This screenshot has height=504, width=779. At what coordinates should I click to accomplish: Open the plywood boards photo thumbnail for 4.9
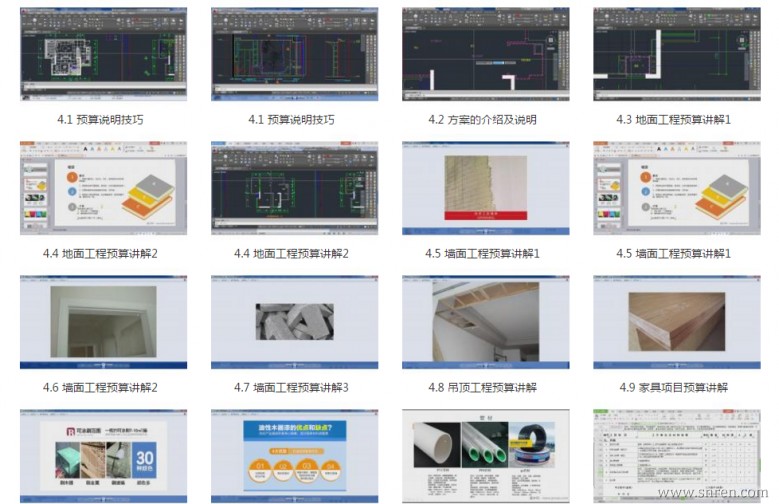click(x=677, y=322)
